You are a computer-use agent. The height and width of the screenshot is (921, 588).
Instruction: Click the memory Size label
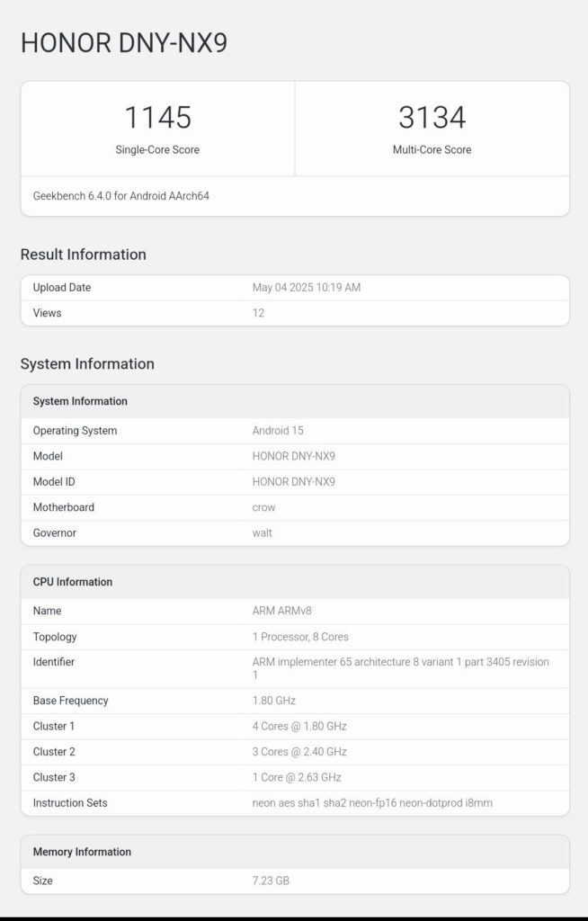[42, 881]
